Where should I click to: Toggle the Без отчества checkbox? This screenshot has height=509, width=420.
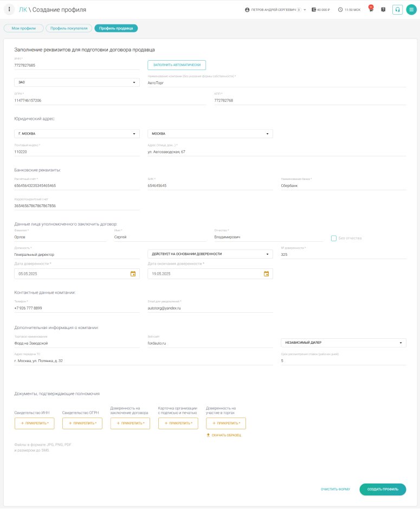point(334,238)
